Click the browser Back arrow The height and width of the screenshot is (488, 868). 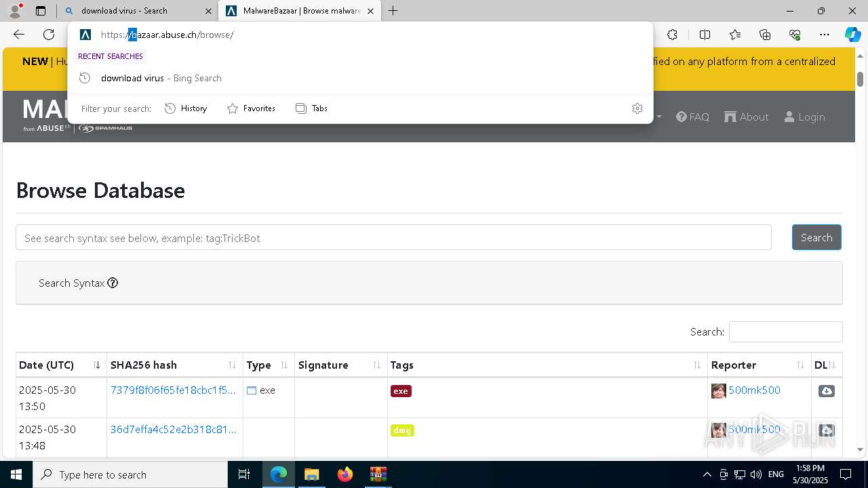19,35
